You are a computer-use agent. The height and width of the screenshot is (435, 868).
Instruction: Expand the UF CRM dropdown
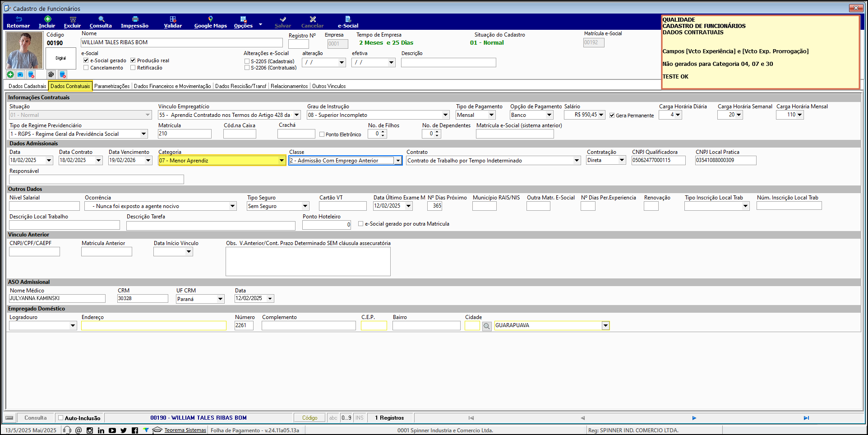(221, 299)
